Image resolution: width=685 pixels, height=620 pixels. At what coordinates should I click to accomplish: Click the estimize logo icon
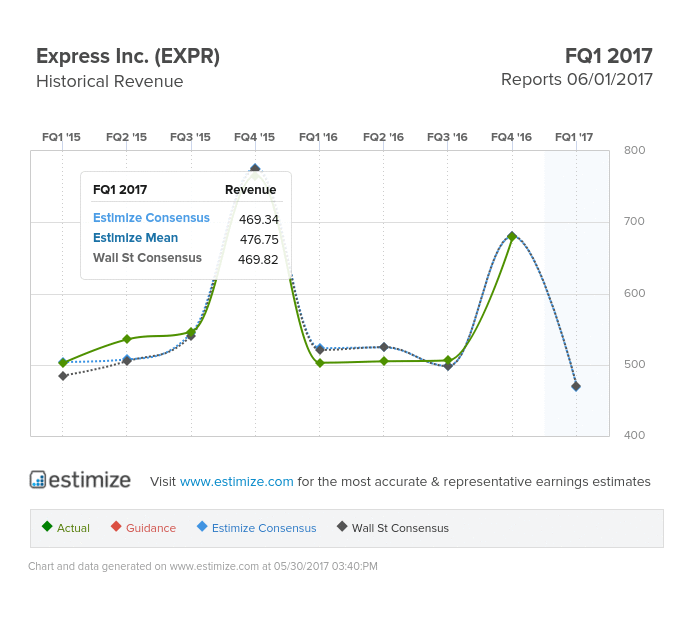click(x=38, y=479)
